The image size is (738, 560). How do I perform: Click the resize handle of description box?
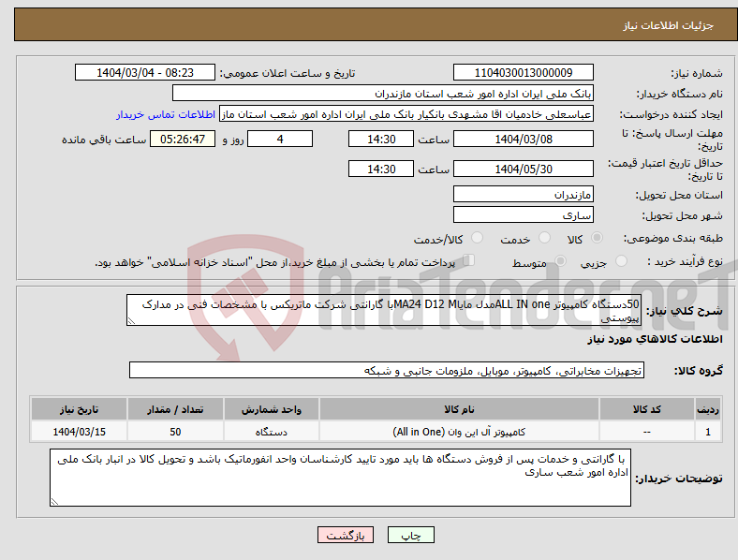(x=131, y=321)
